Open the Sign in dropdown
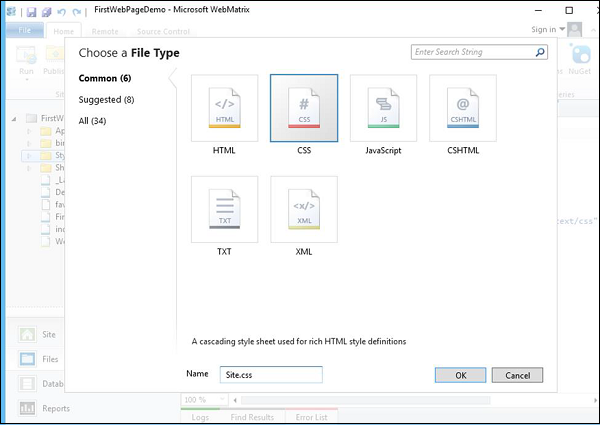The height and width of the screenshot is (425, 600). tap(548, 30)
